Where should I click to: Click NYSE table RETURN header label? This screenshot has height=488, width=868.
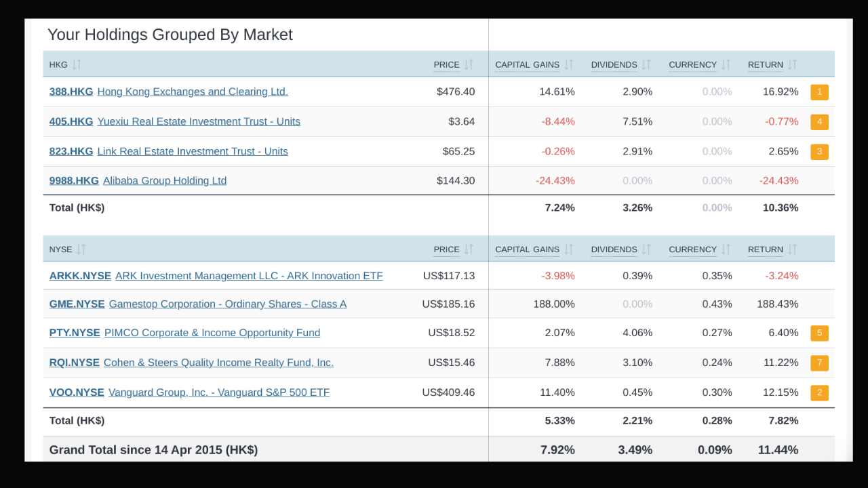tap(766, 249)
